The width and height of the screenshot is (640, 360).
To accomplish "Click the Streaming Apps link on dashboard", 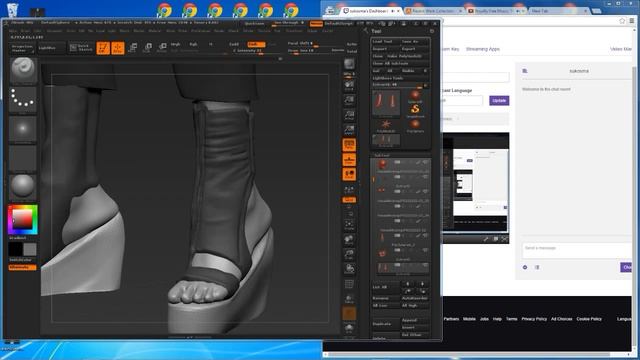I will 483,49.
